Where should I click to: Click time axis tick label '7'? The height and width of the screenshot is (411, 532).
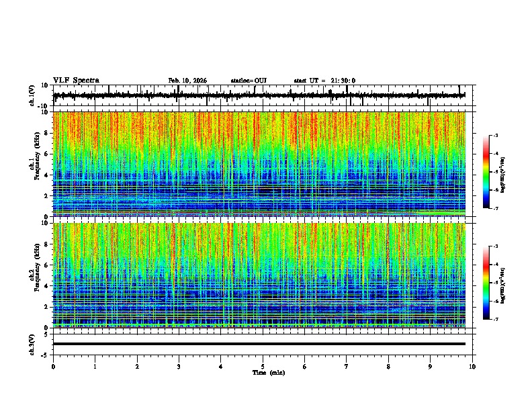click(x=347, y=367)
